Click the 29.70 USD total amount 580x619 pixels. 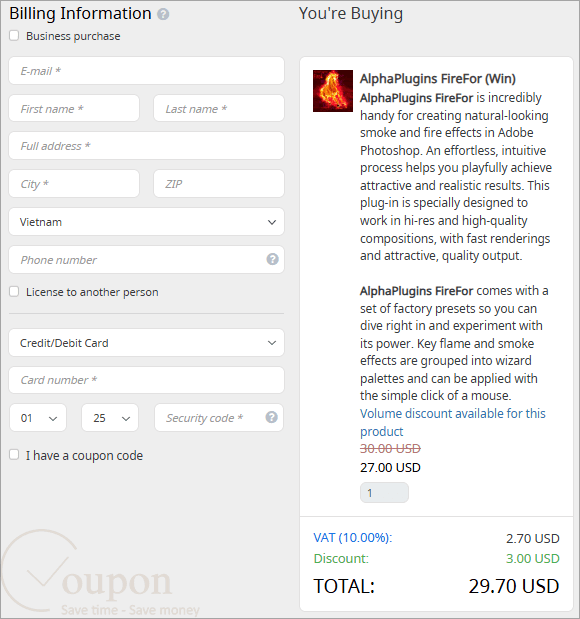tap(514, 586)
